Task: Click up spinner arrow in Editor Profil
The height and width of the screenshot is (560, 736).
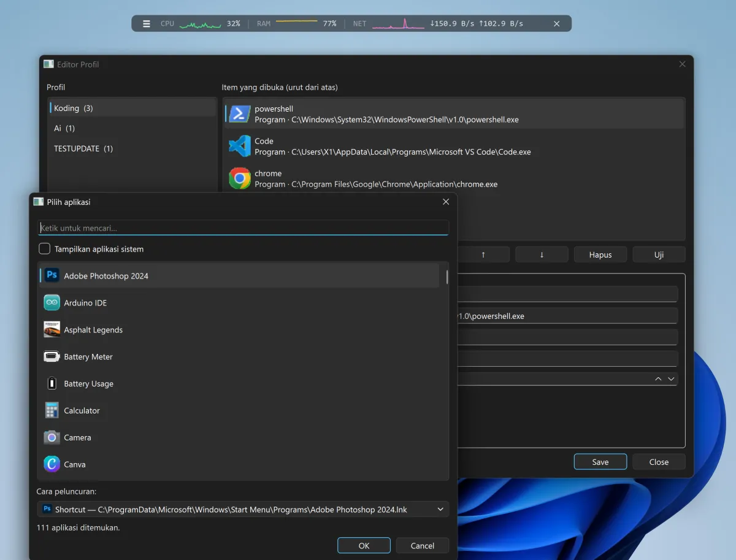Action: click(658, 379)
